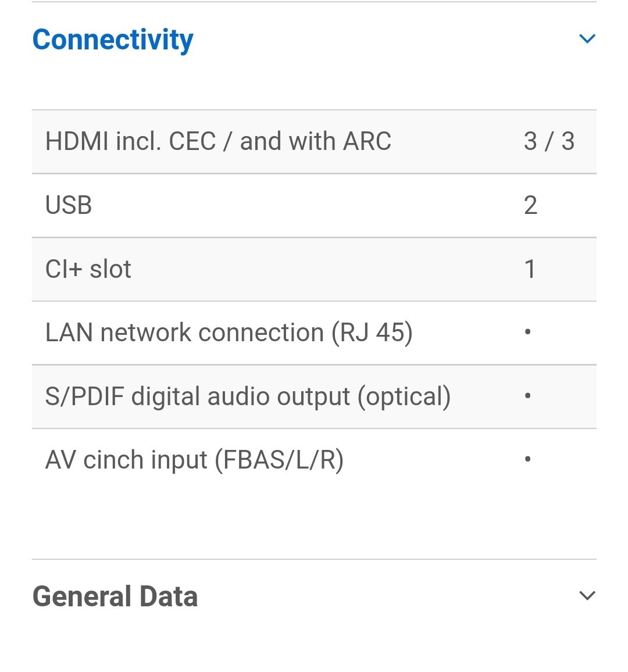Select the CI+ slot row
This screenshot has height=672, width=628.
pos(314,269)
